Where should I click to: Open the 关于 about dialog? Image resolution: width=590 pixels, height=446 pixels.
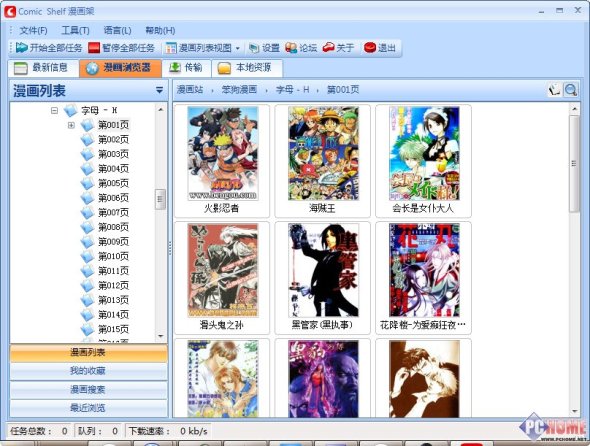point(338,48)
